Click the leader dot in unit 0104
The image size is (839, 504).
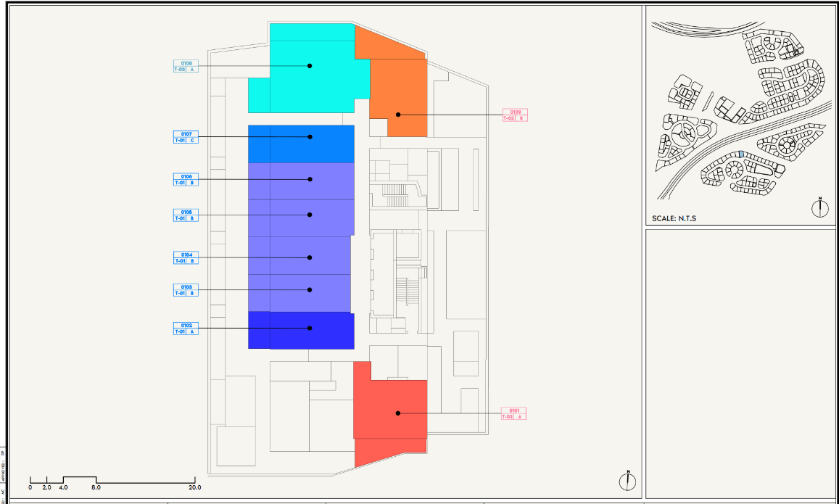click(310, 257)
